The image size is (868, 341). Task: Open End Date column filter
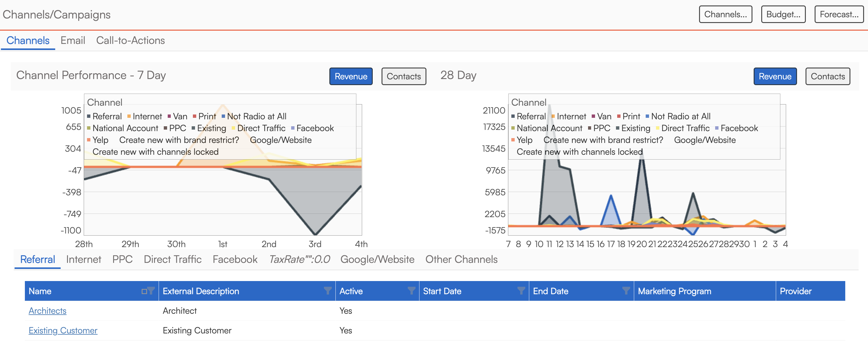click(626, 290)
